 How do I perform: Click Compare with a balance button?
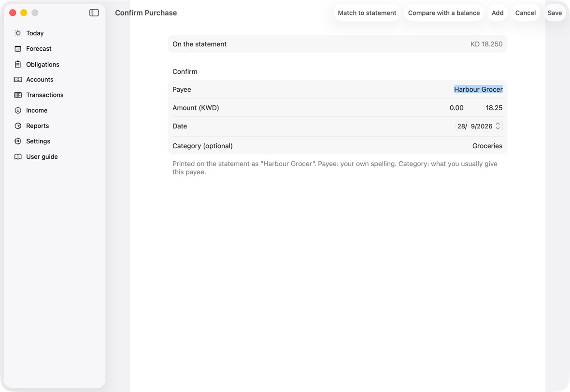[444, 13]
